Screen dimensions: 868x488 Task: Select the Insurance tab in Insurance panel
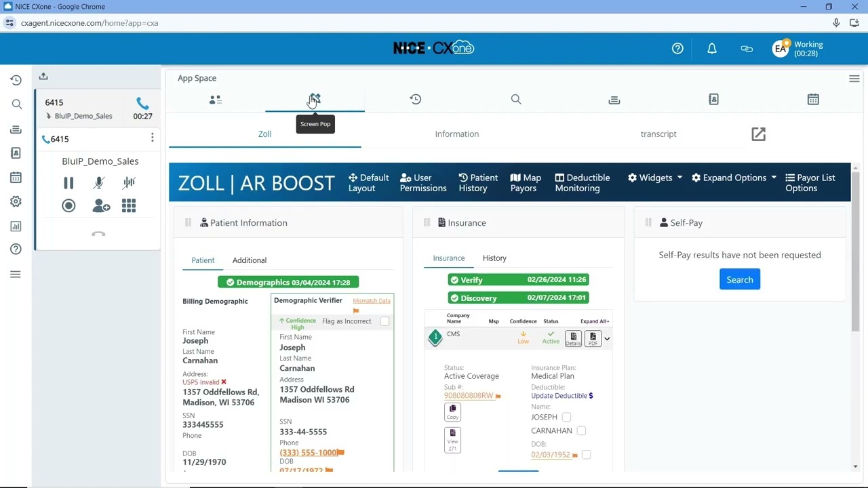click(449, 258)
